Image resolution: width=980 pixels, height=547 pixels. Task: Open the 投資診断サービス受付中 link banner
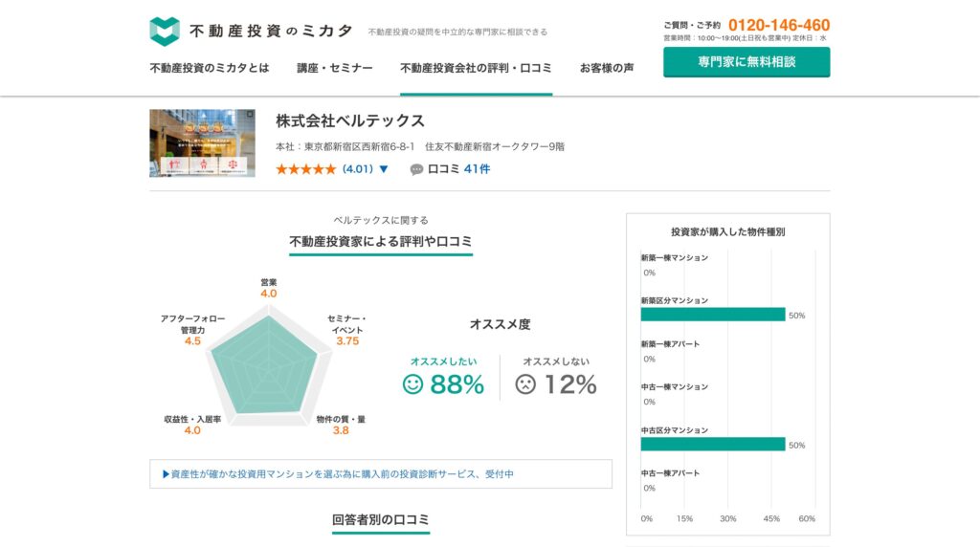pyautogui.click(x=380, y=473)
